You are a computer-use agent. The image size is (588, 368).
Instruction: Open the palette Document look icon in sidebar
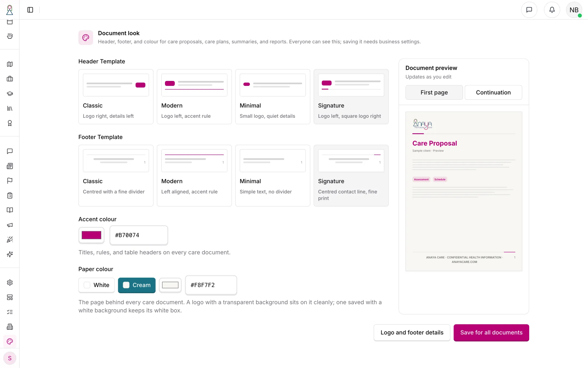click(x=10, y=341)
